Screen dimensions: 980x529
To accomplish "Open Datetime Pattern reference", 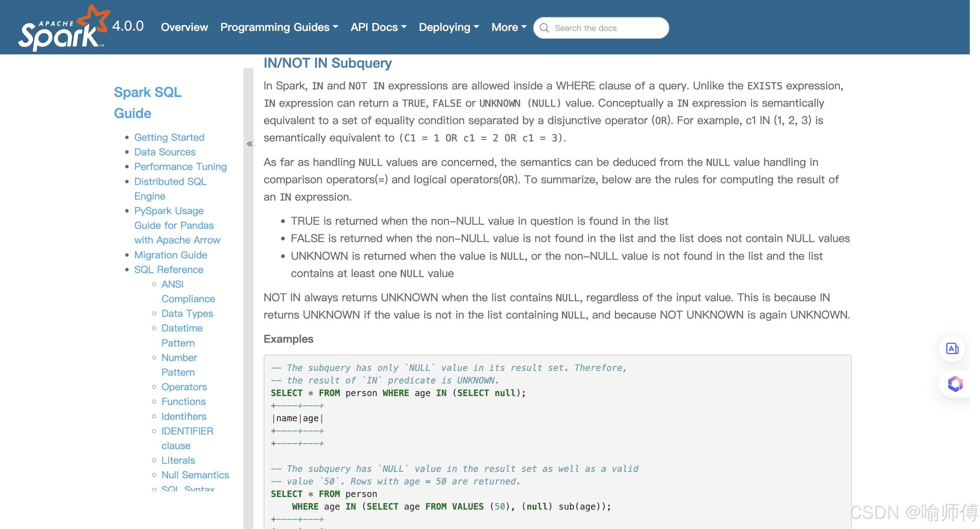I will point(182,336).
